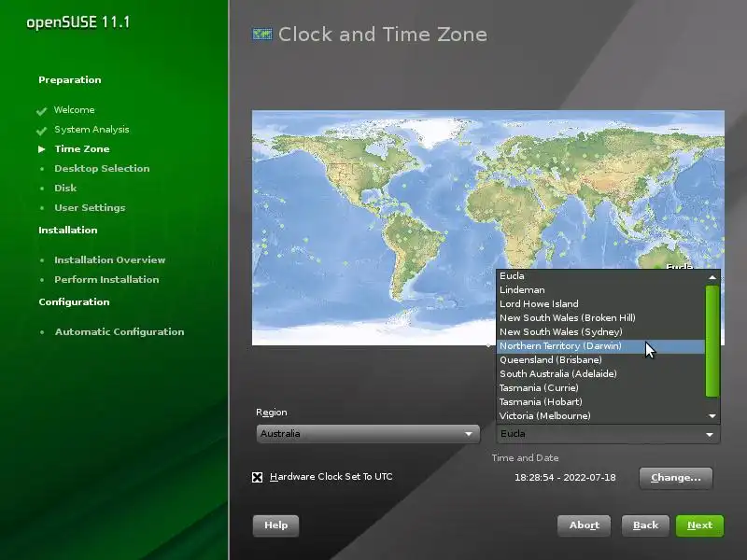Click the Time and Date label
This screenshot has width=747, height=560.
[525, 458]
